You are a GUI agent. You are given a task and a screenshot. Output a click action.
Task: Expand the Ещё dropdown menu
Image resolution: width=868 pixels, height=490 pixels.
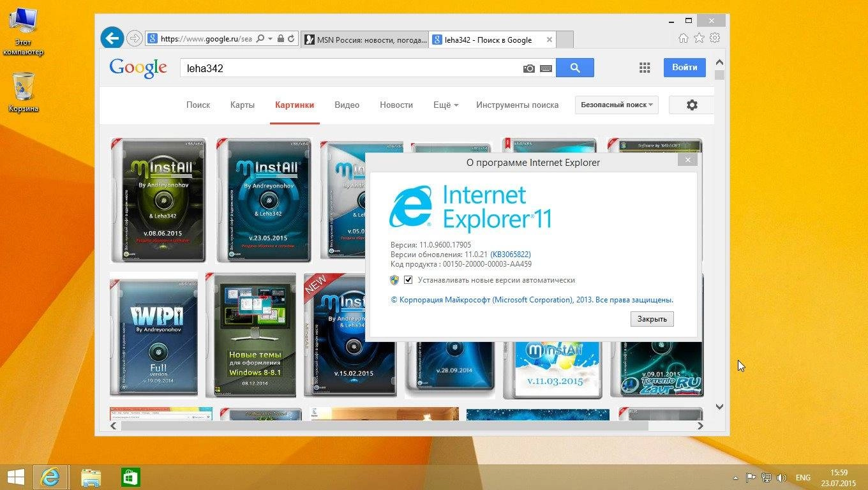pyautogui.click(x=445, y=105)
